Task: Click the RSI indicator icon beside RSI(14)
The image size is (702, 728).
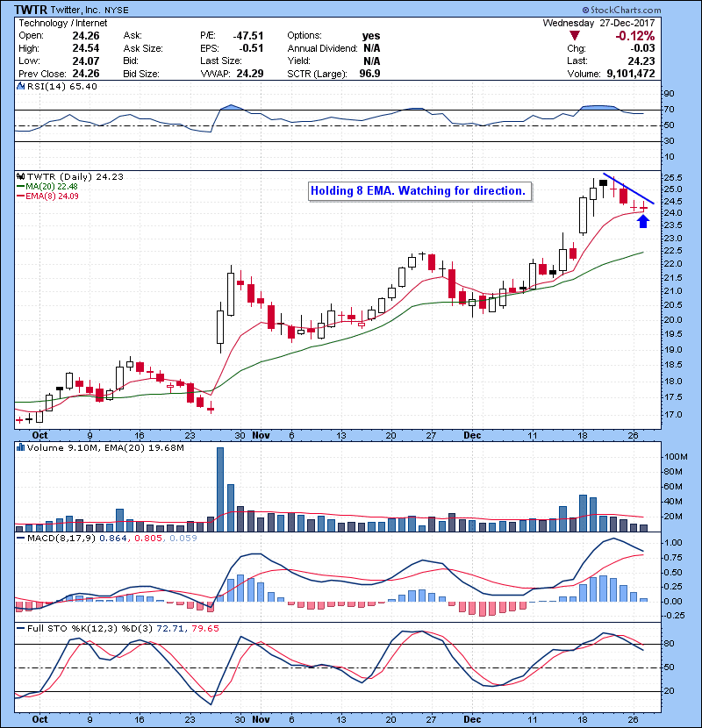Action: click(x=20, y=86)
